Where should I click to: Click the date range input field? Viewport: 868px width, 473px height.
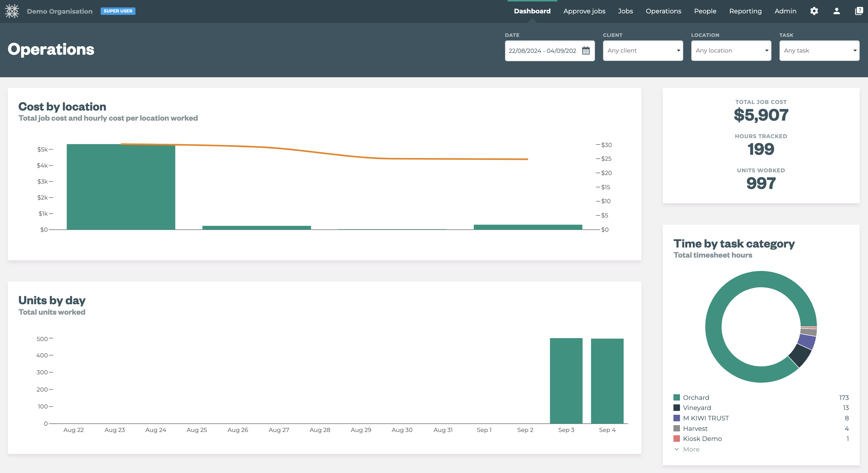pyautogui.click(x=542, y=51)
